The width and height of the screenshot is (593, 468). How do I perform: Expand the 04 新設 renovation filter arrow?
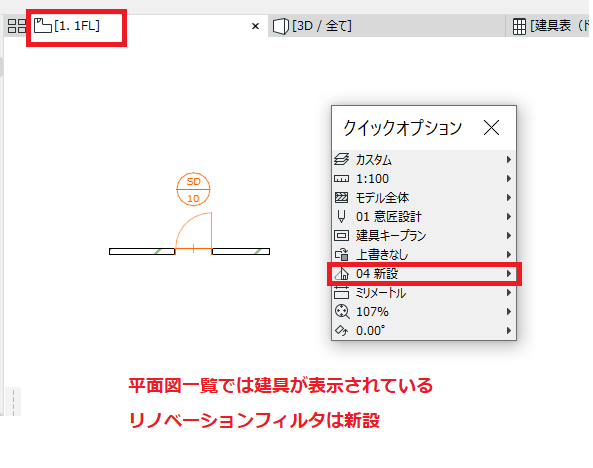pyautogui.click(x=509, y=274)
